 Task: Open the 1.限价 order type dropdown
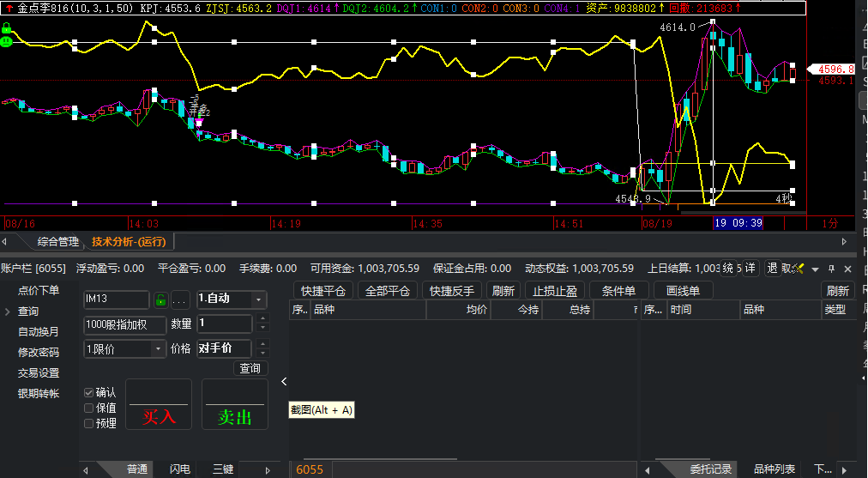(x=158, y=349)
